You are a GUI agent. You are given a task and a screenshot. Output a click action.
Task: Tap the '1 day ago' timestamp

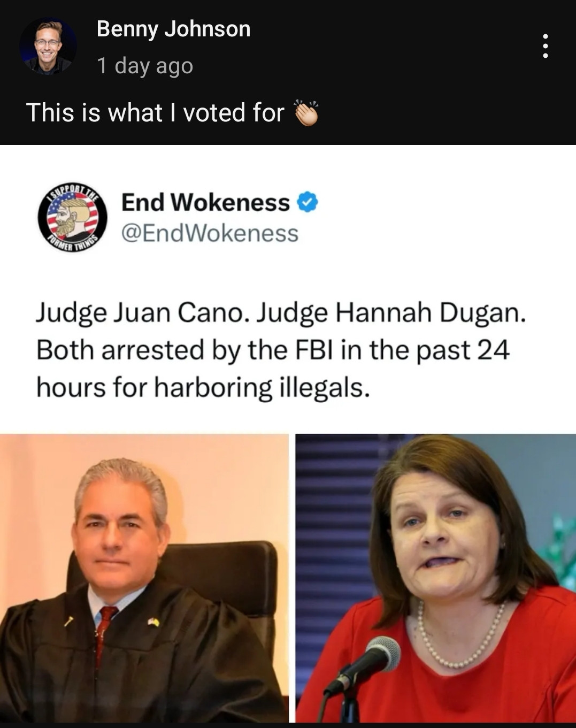145,66
